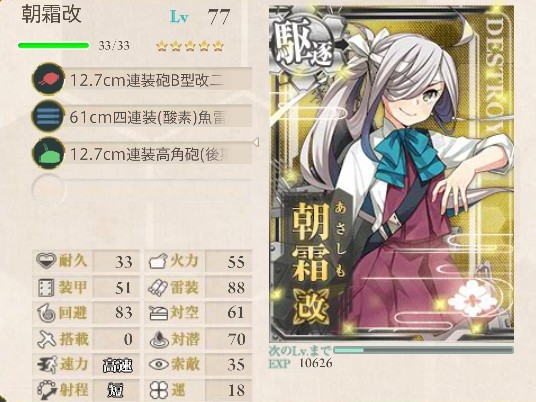Click the 朝霜改 ship card portrait
The width and height of the screenshot is (536, 402).
click(391, 174)
